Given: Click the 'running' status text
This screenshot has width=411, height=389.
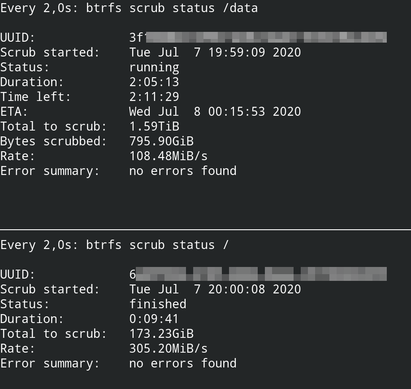Looking at the screenshot, I should click(x=154, y=67).
